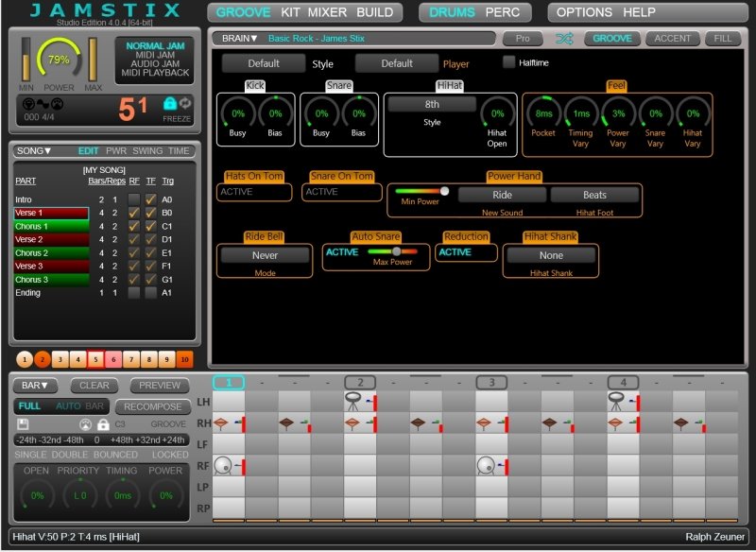Open the Power Hand Ride sound selector
Viewport: 756px width, 552px height.
click(x=502, y=195)
